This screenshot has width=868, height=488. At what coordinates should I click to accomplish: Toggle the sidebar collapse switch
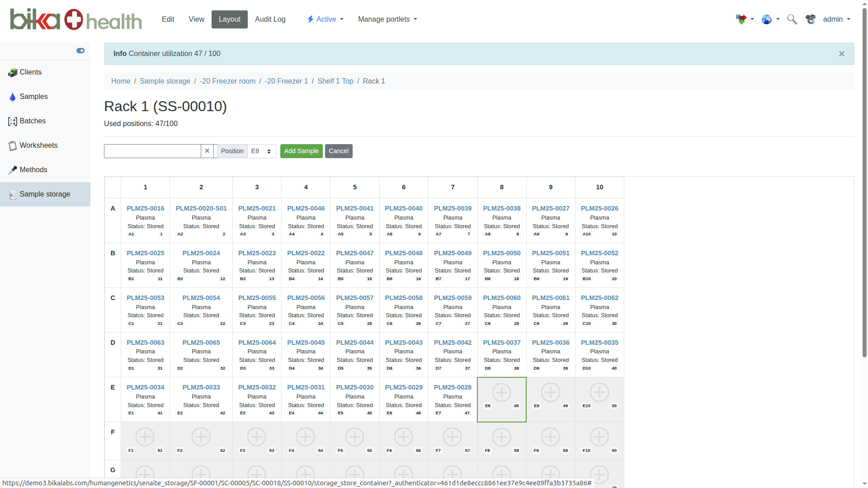(80, 51)
